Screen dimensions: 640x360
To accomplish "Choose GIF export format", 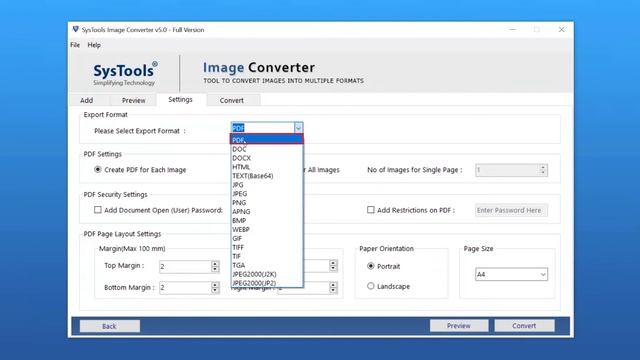I will 267,239.
